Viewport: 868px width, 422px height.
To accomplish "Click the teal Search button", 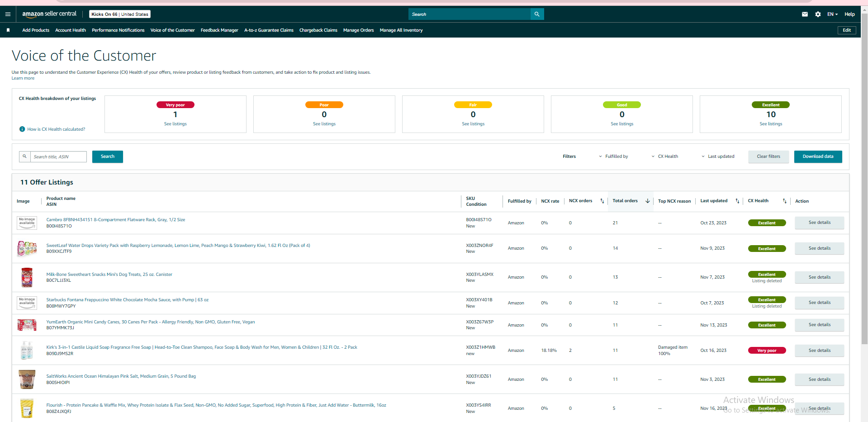I will (x=108, y=156).
